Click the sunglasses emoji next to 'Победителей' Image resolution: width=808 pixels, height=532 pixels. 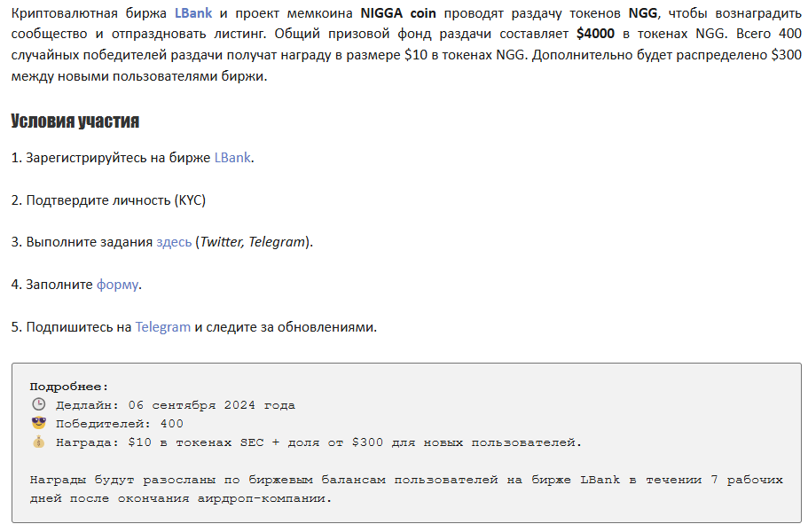pyautogui.click(x=39, y=423)
